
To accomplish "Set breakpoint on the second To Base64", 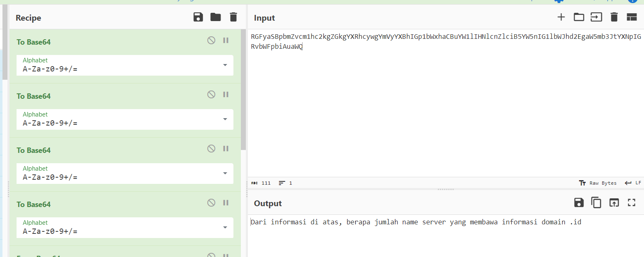I will coord(226,95).
